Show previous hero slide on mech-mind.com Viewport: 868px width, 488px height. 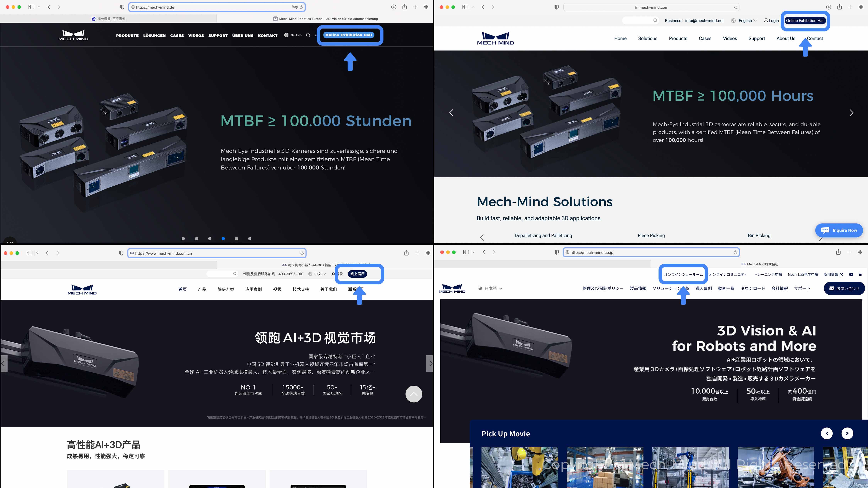point(451,113)
